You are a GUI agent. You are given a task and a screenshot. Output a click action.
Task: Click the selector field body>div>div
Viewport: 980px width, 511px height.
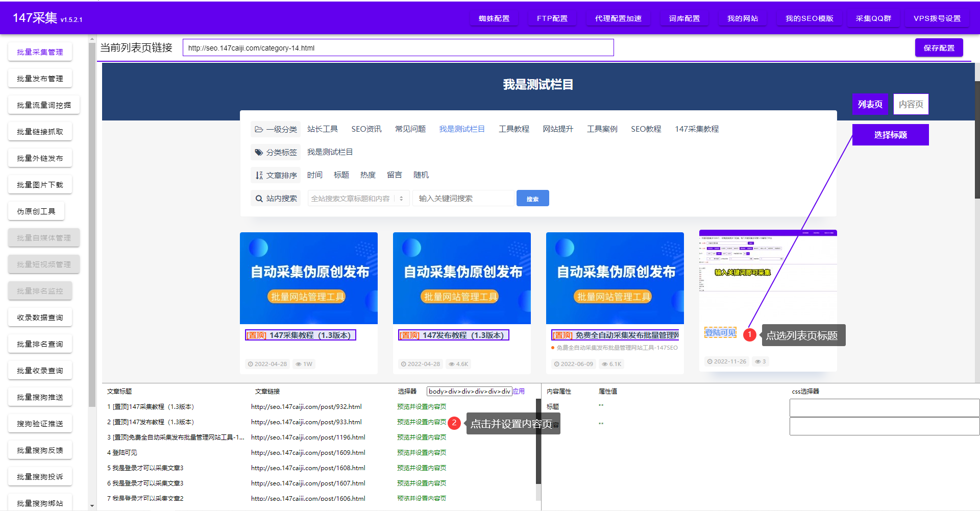[469, 392]
